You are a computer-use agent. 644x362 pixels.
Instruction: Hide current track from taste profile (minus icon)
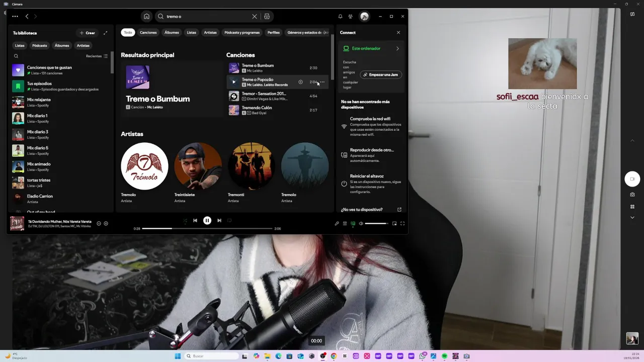99,223
